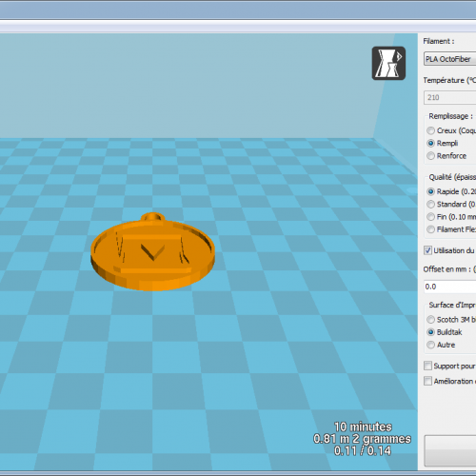This screenshot has height=476, width=476.
Task: Enable the Amélioration checkbox
Action: 427,381
